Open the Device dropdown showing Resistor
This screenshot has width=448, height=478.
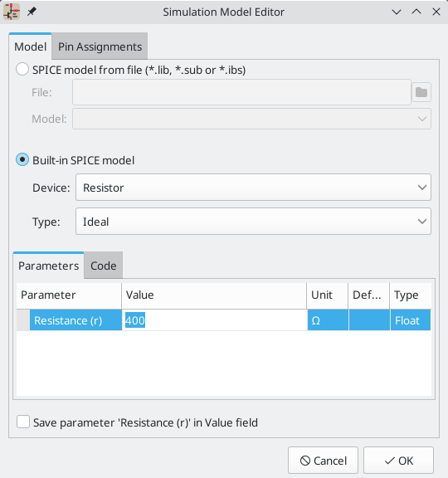pyautogui.click(x=253, y=188)
